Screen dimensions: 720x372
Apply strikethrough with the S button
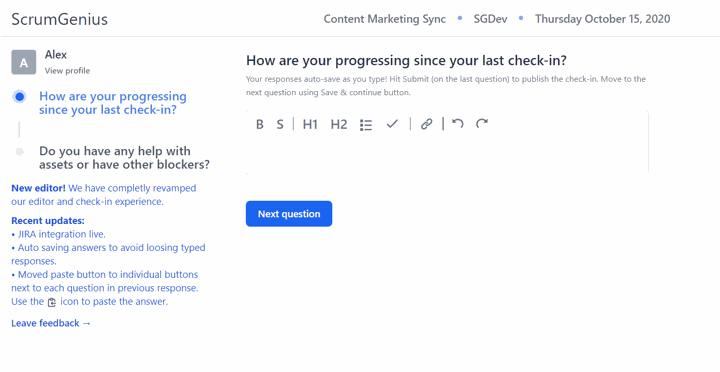280,124
